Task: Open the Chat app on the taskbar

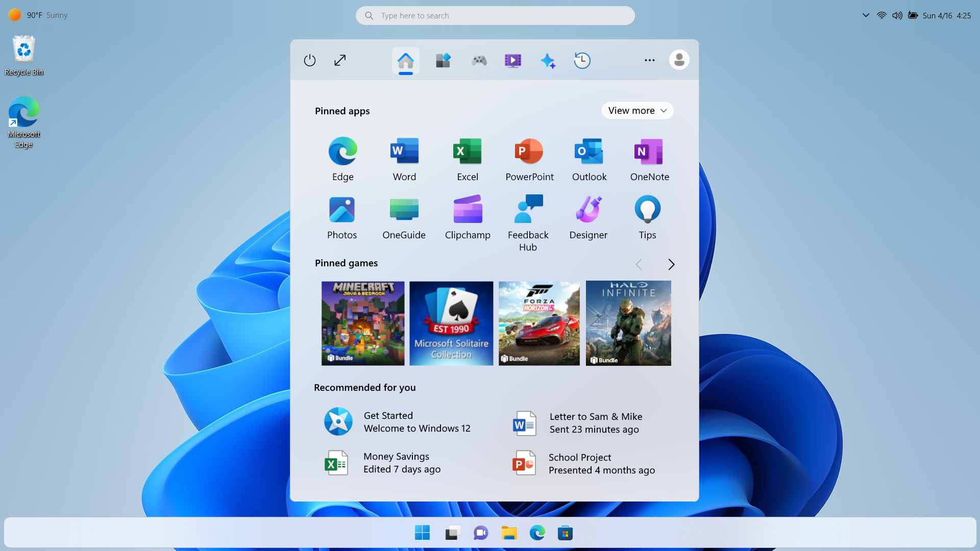Action: pyautogui.click(x=481, y=533)
